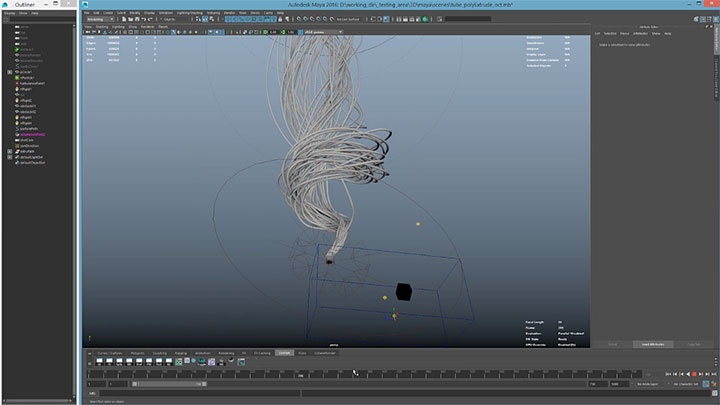Open shelf tab selector menu icon

tap(89, 353)
